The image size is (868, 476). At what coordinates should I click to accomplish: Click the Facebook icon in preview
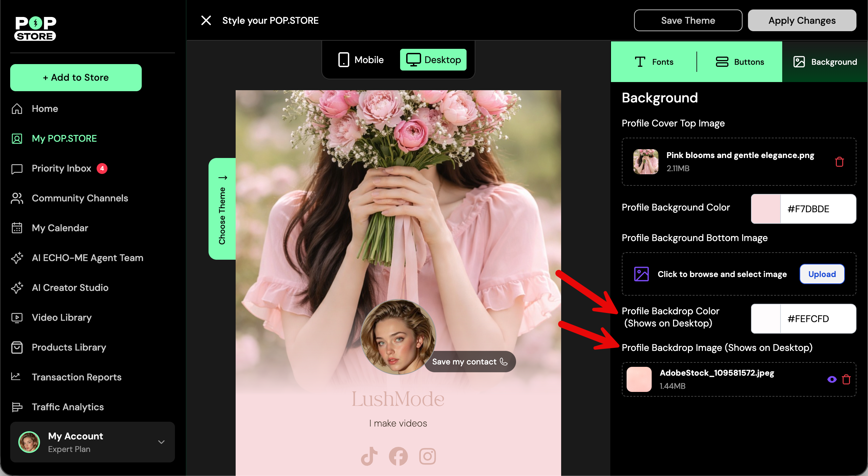pos(398,456)
